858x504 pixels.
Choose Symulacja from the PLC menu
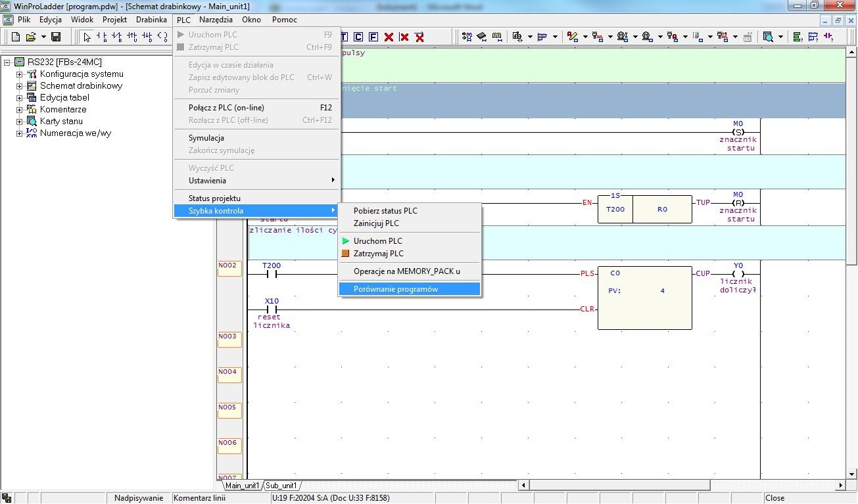pyautogui.click(x=257, y=138)
